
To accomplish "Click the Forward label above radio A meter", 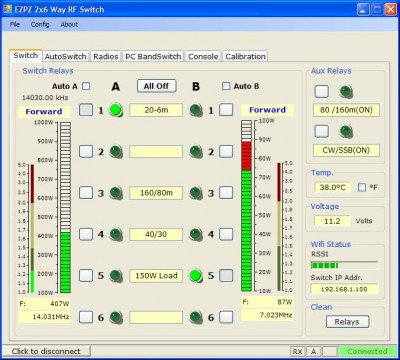I will pyautogui.click(x=44, y=112).
